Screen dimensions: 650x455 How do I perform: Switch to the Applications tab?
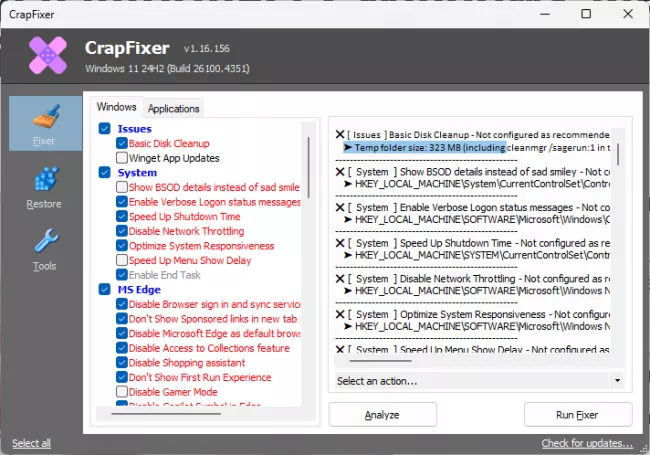(x=173, y=108)
